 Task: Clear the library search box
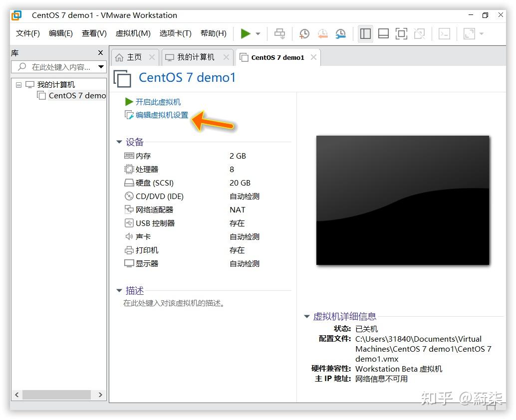[x=101, y=66]
